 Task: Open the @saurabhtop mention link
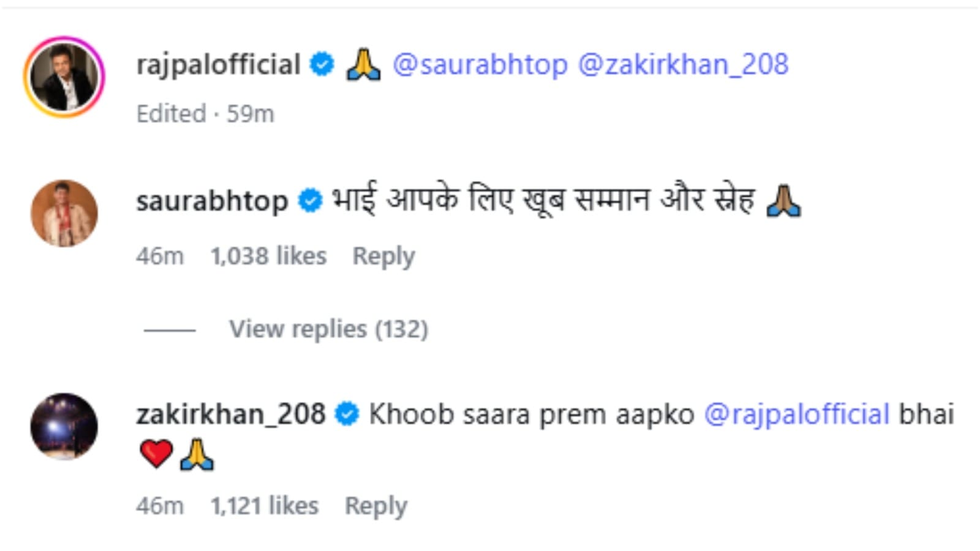click(x=480, y=64)
